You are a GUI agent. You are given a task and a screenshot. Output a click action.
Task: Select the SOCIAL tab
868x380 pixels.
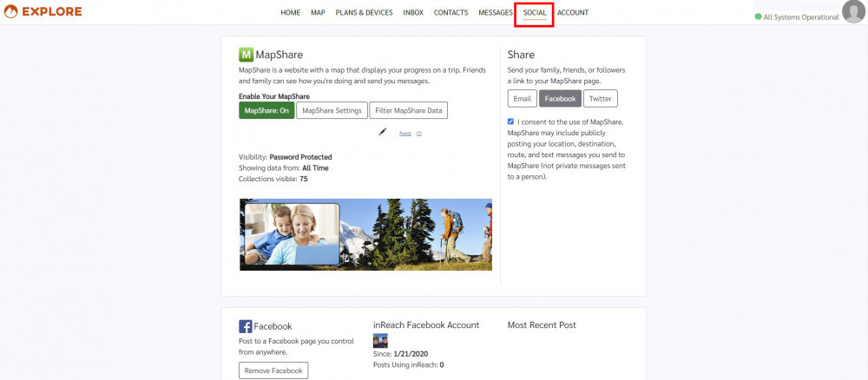pos(535,12)
